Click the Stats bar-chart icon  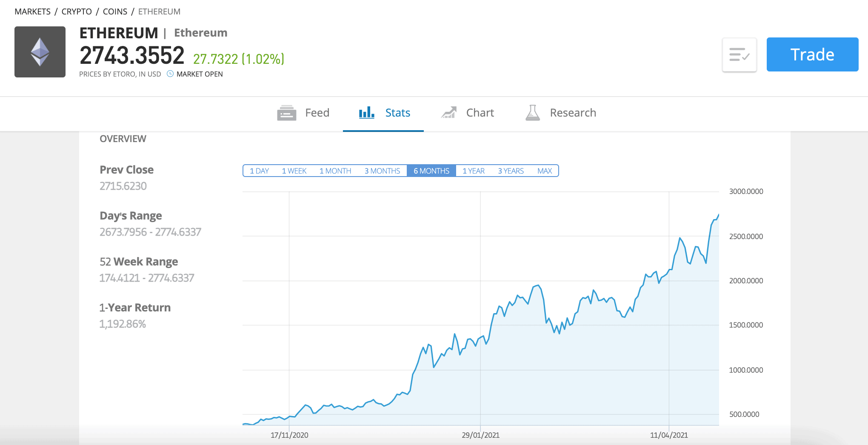click(x=366, y=113)
